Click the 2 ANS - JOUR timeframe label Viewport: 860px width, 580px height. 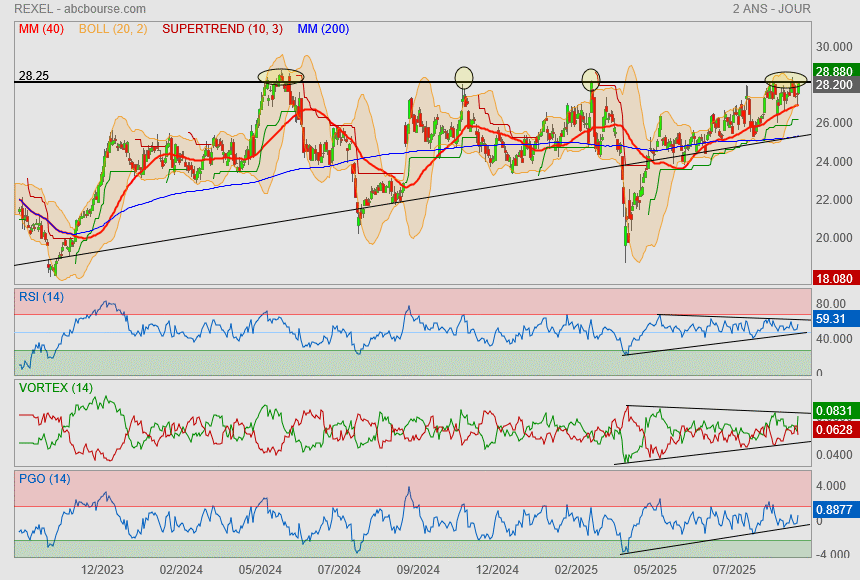pyautogui.click(x=770, y=9)
